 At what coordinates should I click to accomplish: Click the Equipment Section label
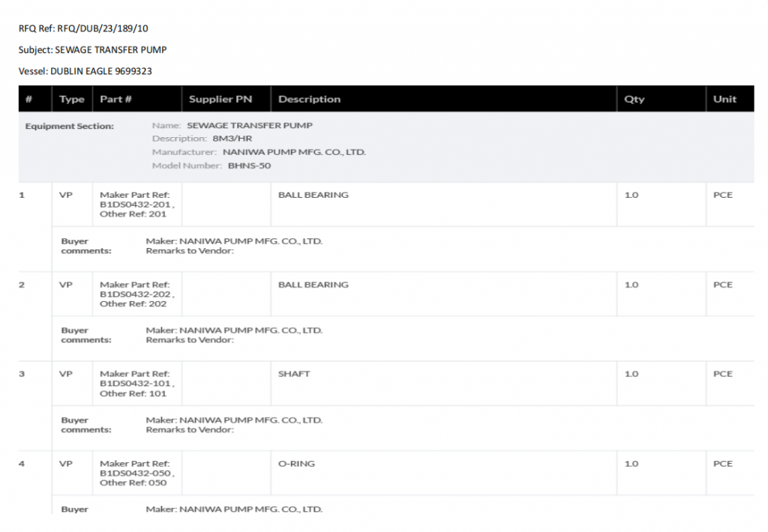coord(70,126)
